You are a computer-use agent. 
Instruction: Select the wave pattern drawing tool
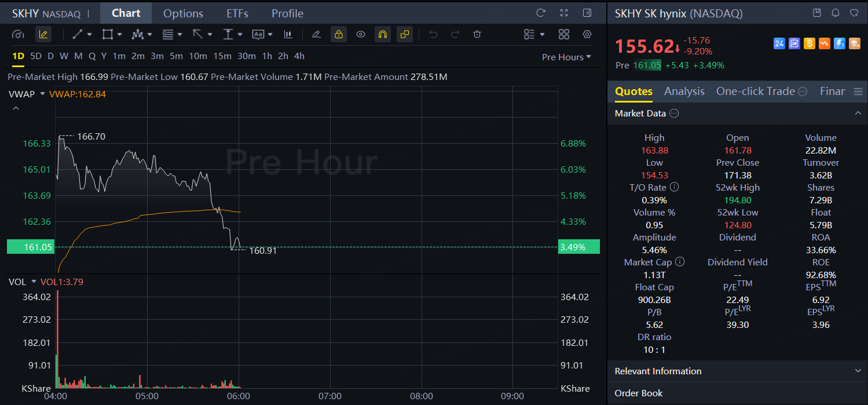coord(137,34)
